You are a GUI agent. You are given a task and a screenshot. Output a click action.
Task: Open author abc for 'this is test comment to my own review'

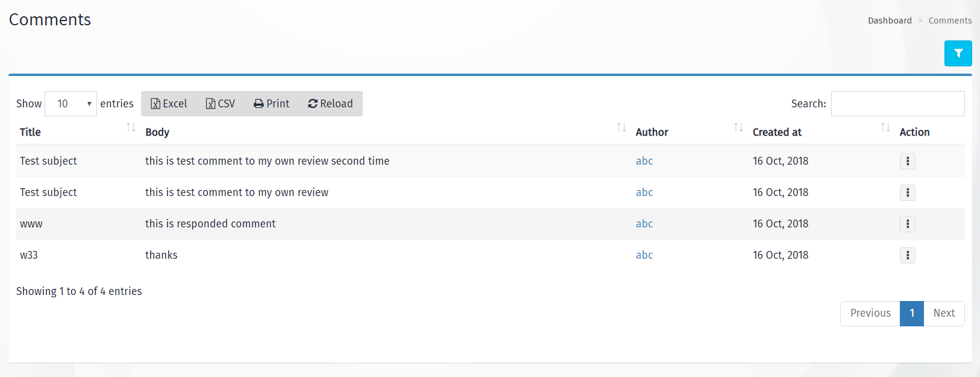pos(644,192)
